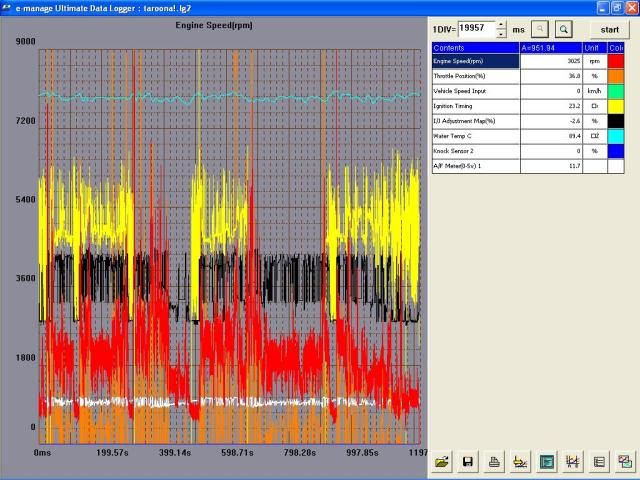Click the 7200 y-axis label
The height and width of the screenshot is (480, 640).
coord(26,121)
